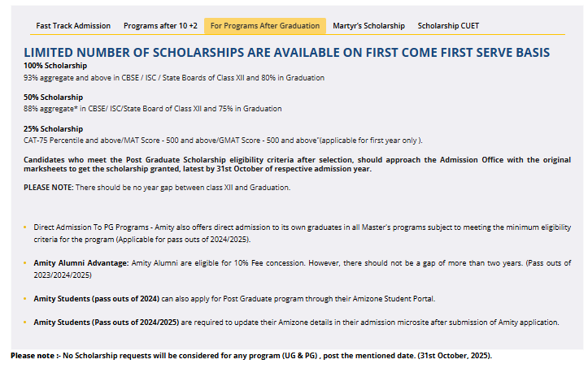This screenshot has height=368, width=588.
Task: Go to the Scholarship CUET tab
Action: tap(448, 26)
